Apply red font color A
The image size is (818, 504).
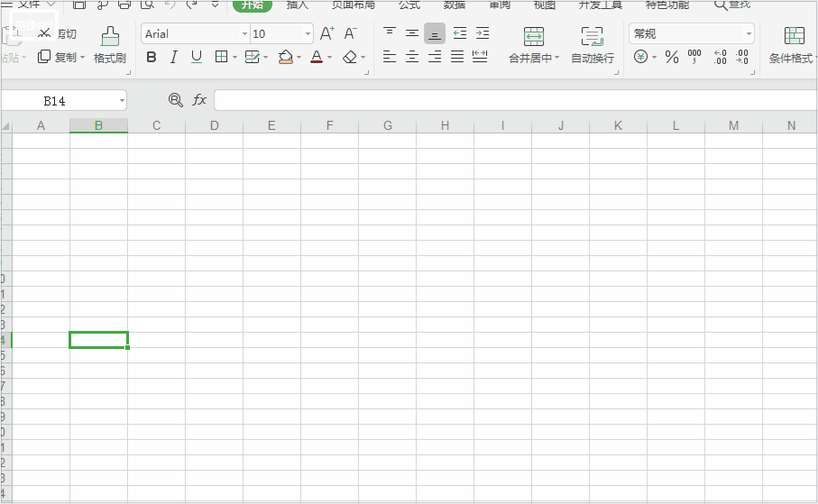(317, 57)
